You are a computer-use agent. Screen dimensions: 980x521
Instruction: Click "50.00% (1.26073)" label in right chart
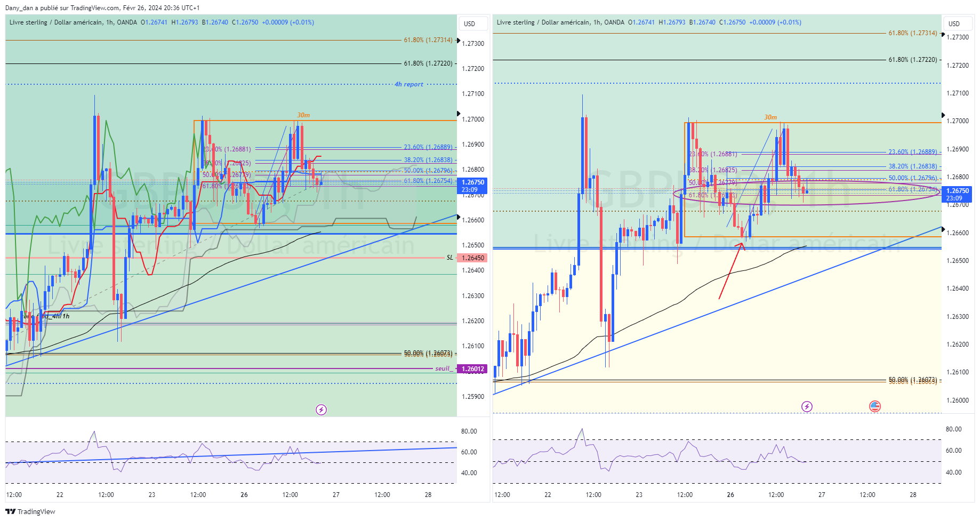tap(913, 380)
